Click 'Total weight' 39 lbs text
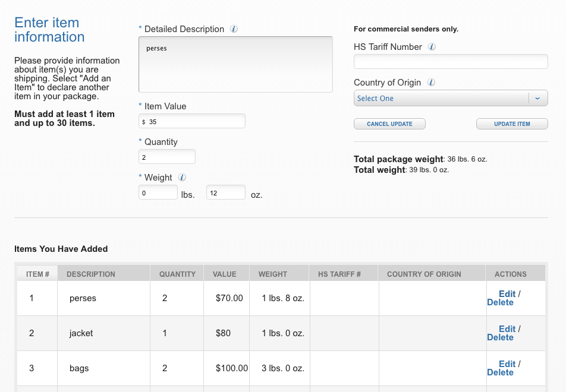This screenshot has height=392, width=566. (401, 170)
